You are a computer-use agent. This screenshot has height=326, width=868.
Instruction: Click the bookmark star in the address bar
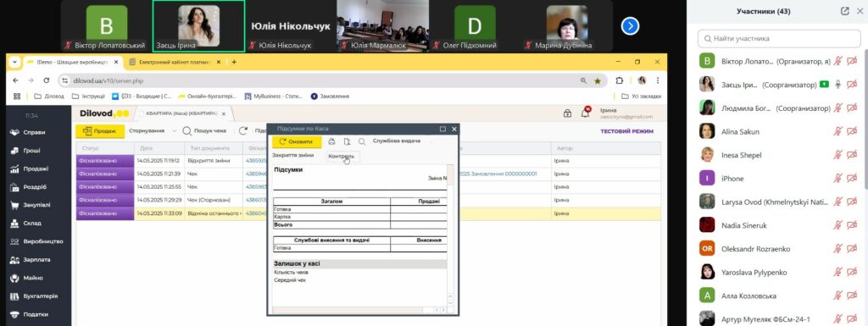598,80
